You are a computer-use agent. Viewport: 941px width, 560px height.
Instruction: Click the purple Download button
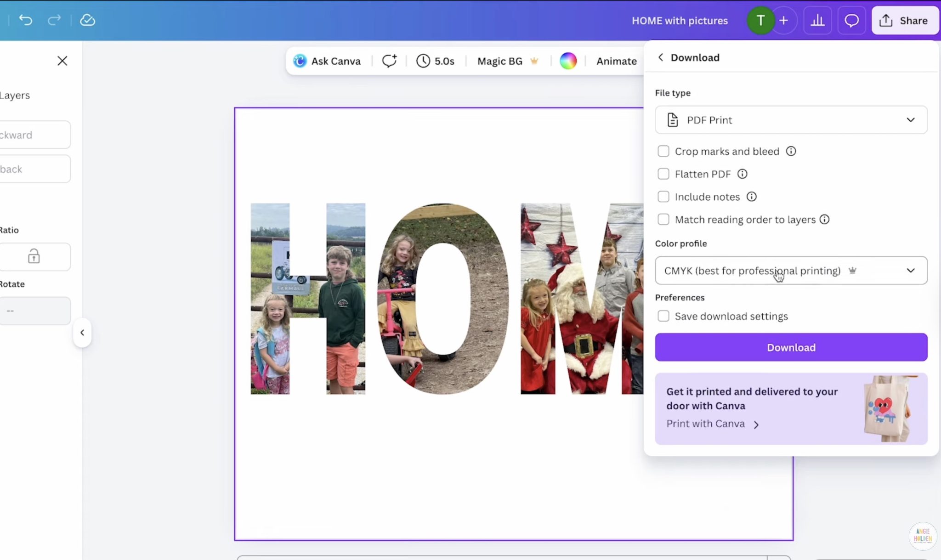791,347
